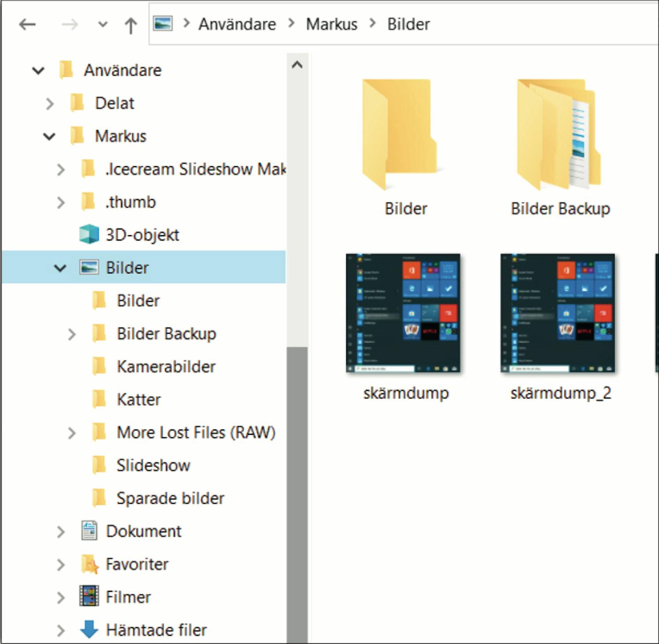Select Markus in the address path

tap(332, 24)
